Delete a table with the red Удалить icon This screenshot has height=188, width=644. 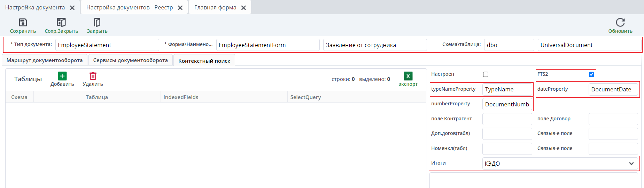pyautogui.click(x=93, y=76)
